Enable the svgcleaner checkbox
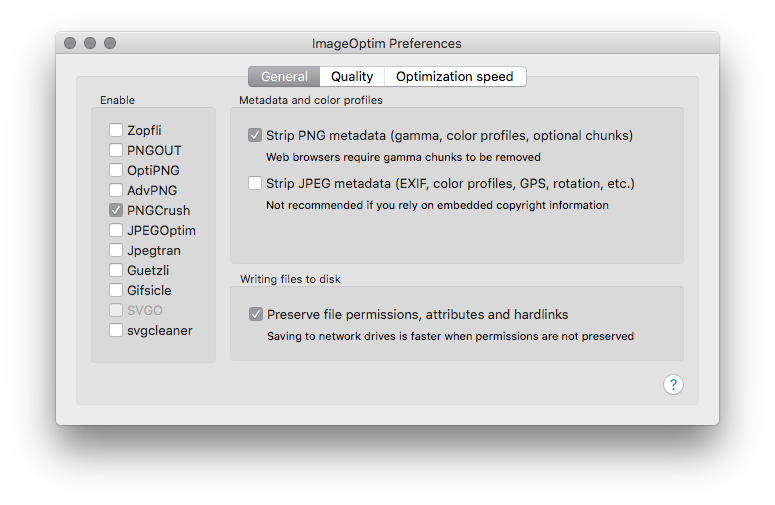Viewport: 775px width, 505px height. 116,330
